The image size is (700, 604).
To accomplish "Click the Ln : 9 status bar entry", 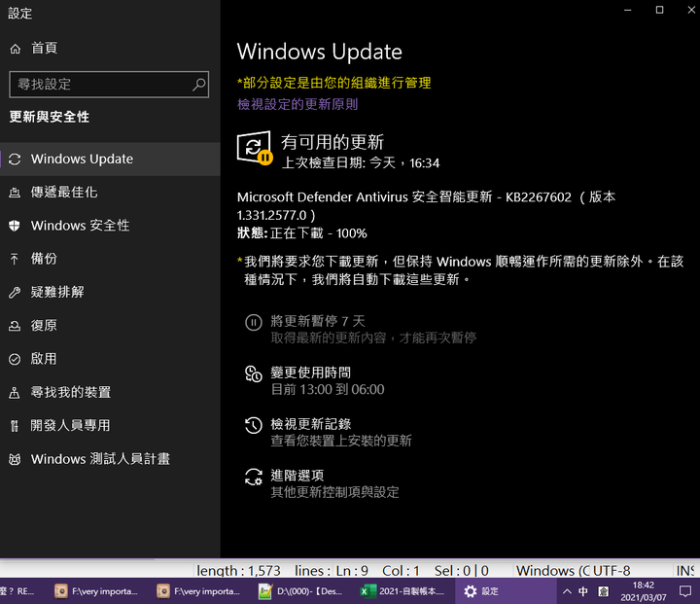I will (x=352, y=571).
